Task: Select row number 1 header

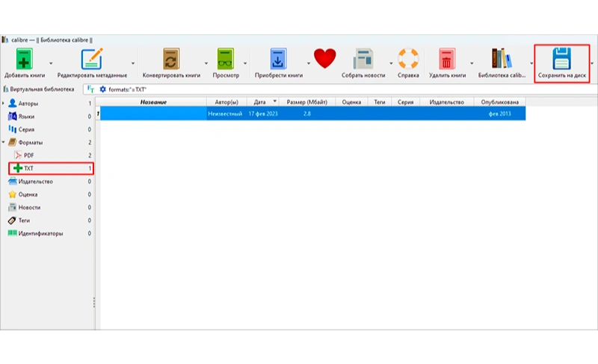Action: click(98, 114)
